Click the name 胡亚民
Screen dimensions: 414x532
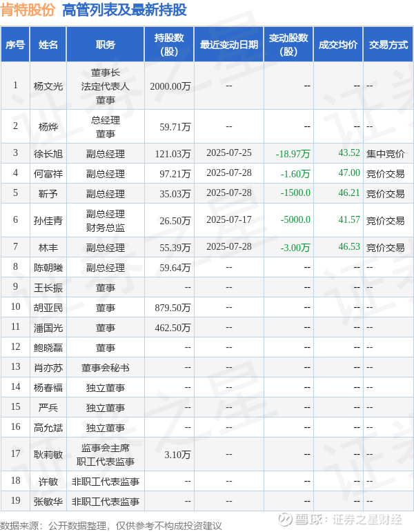pos(48,307)
